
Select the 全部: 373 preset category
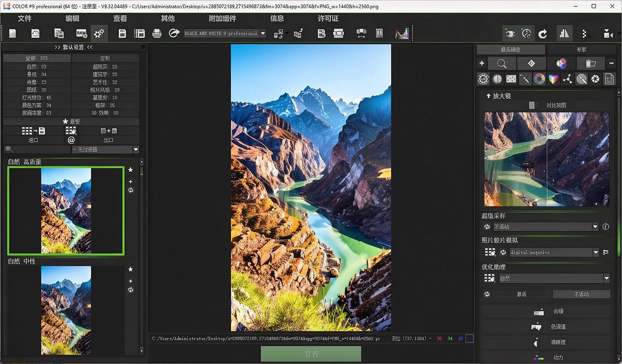[x=36, y=58]
